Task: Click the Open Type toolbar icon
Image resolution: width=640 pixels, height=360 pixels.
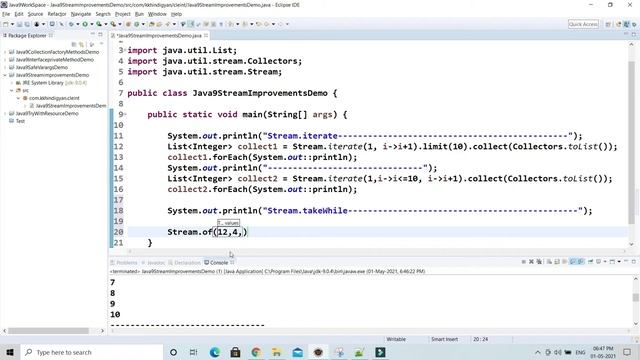Action: click(151, 24)
